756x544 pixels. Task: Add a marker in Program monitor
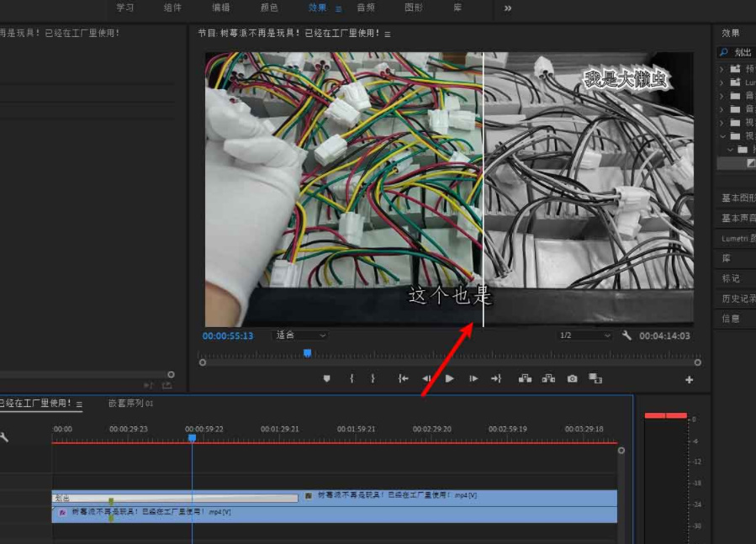327,379
